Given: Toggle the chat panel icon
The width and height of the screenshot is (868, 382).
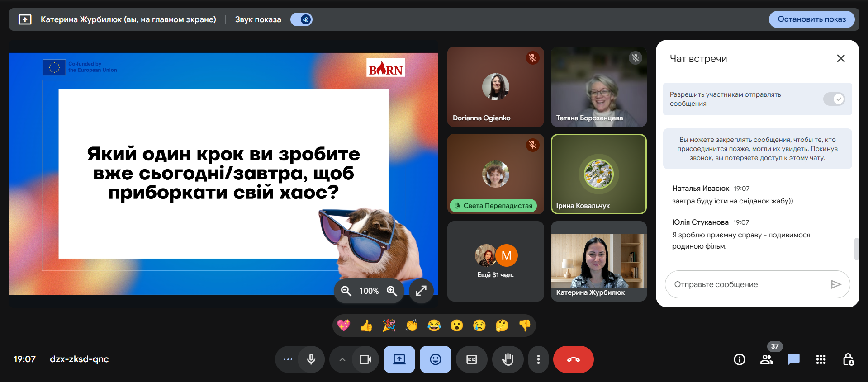Looking at the screenshot, I should coord(793,359).
